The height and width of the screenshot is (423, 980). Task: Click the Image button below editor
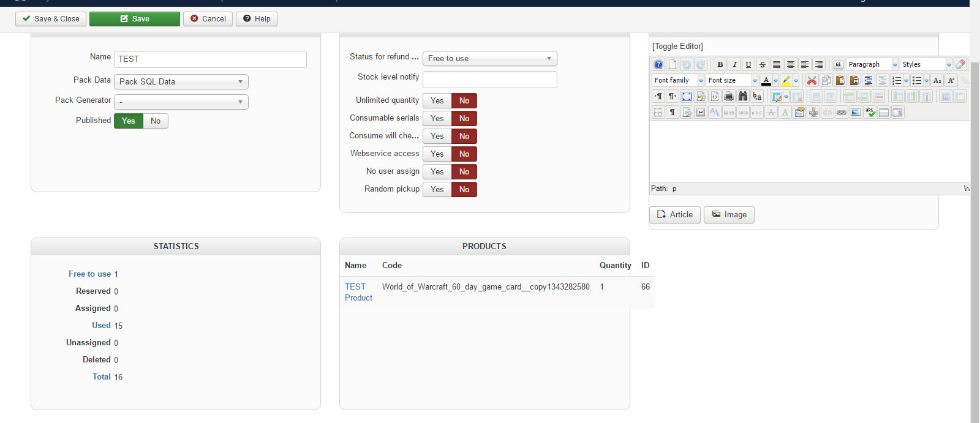729,214
